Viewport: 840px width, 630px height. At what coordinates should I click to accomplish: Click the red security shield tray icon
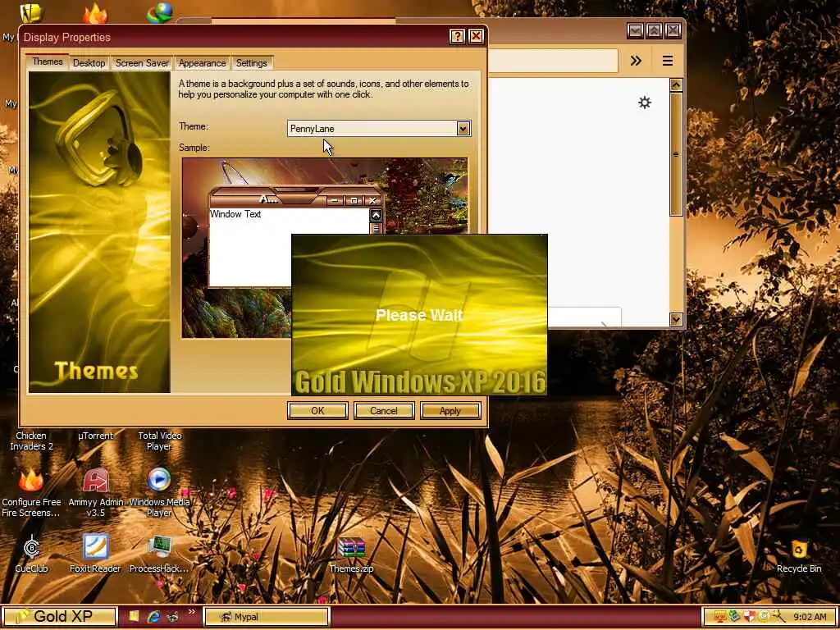pos(750,617)
